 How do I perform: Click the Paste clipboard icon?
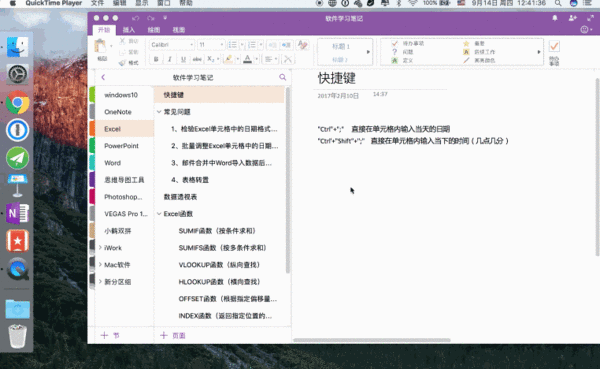tap(100, 47)
